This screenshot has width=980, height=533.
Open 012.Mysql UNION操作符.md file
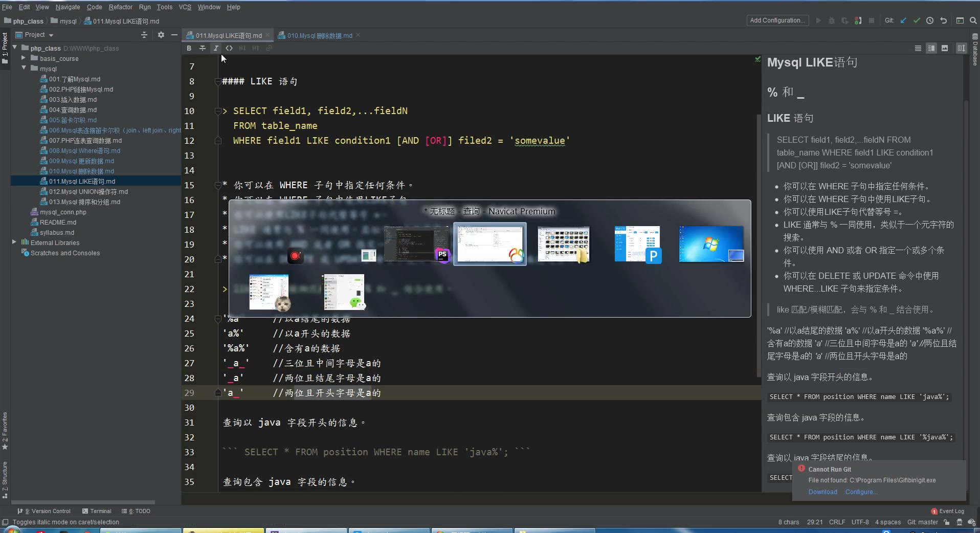pyautogui.click(x=88, y=191)
